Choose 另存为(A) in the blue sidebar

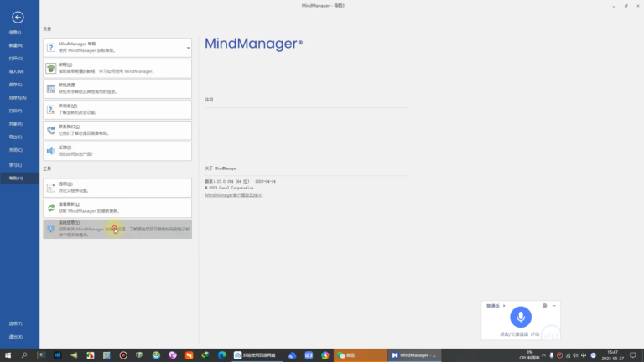[18, 98]
